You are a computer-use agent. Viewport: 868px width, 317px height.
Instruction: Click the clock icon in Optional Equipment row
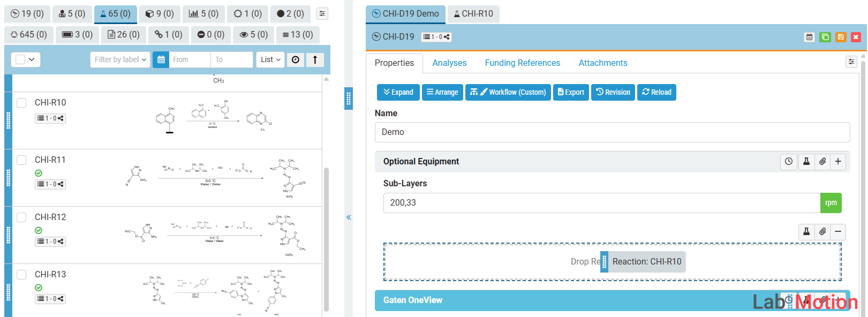(789, 161)
